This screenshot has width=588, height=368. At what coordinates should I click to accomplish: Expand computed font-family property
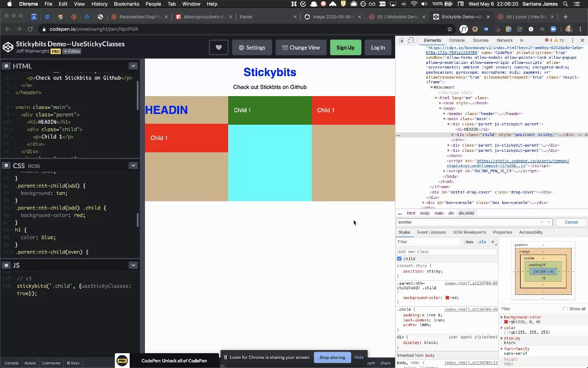tap(502, 349)
